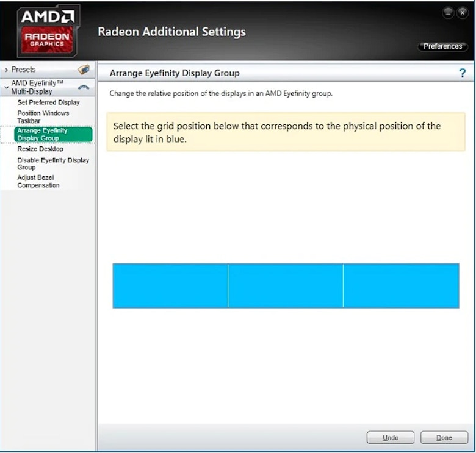Minimize the Radeon settings window
The width and height of the screenshot is (476, 453).
[x=448, y=13]
